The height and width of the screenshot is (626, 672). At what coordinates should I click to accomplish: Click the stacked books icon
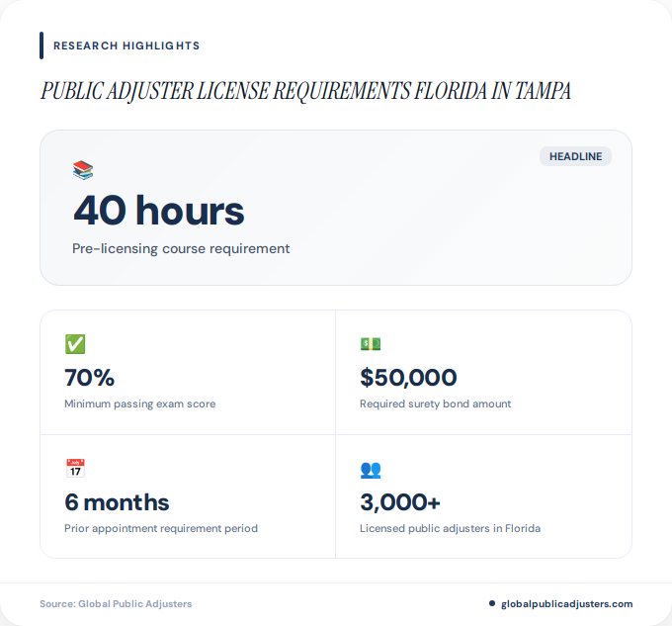[x=83, y=170]
